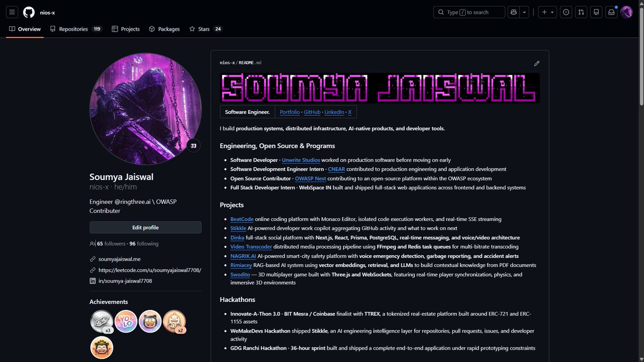
Task: Click 'Engineering, Open Source & Programs' heading
Action: (277, 146)
